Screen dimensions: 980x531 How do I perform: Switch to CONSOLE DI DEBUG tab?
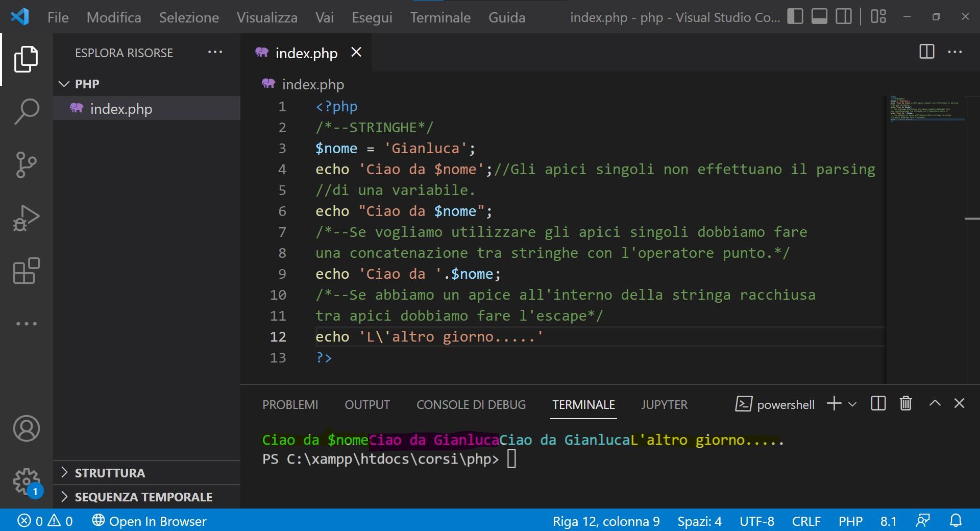tap(471, 405)
